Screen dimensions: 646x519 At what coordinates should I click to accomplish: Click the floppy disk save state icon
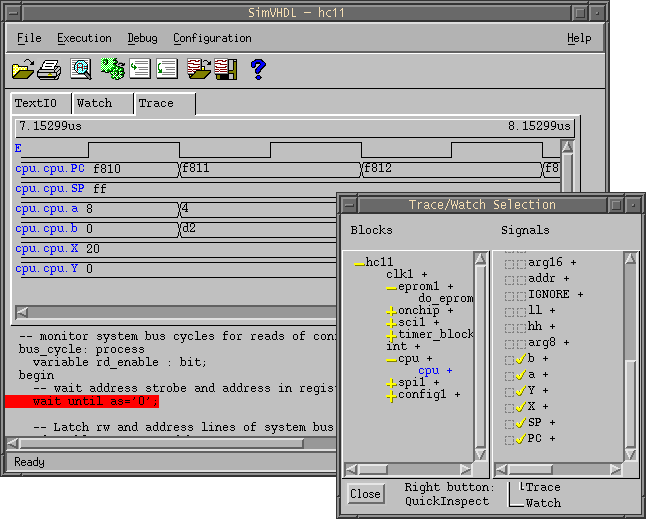(x=227, y=69)
